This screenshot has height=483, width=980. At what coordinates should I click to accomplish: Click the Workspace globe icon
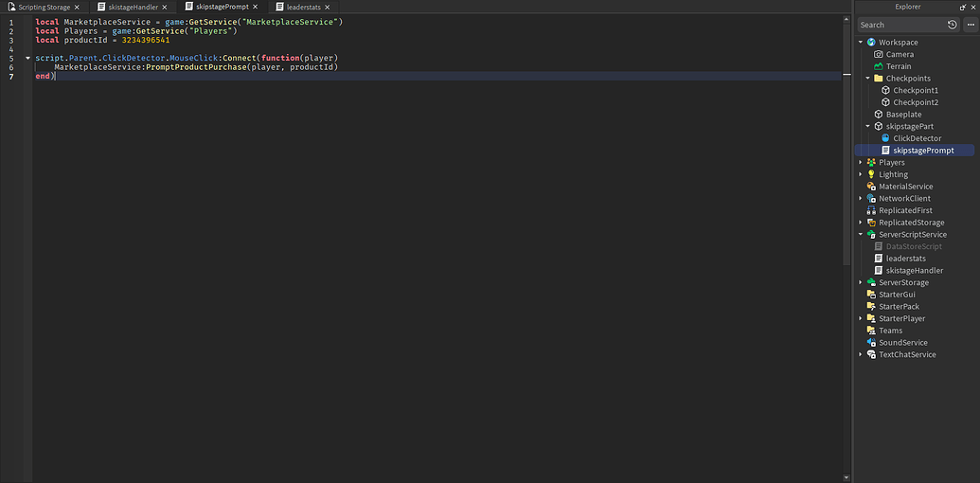871,43
